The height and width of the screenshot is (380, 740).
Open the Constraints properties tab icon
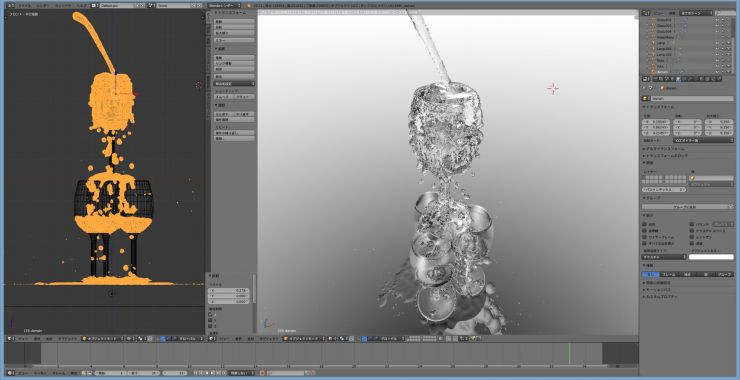tap(684, 79)
